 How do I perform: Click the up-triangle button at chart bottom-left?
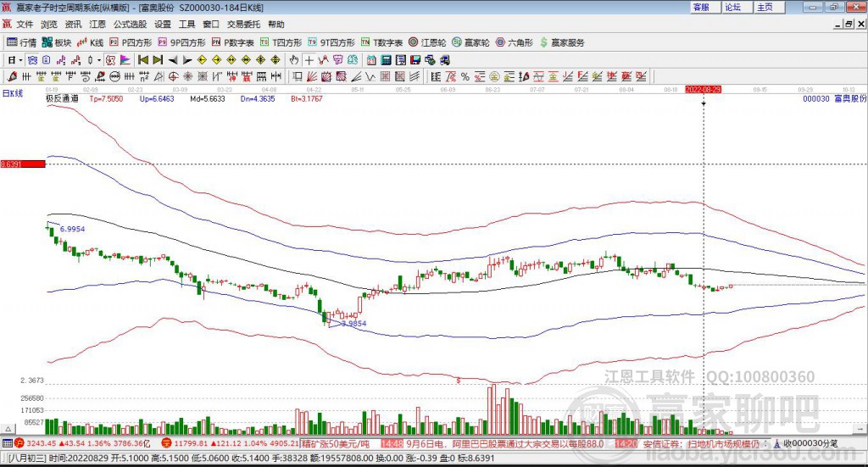coord(8,429)
